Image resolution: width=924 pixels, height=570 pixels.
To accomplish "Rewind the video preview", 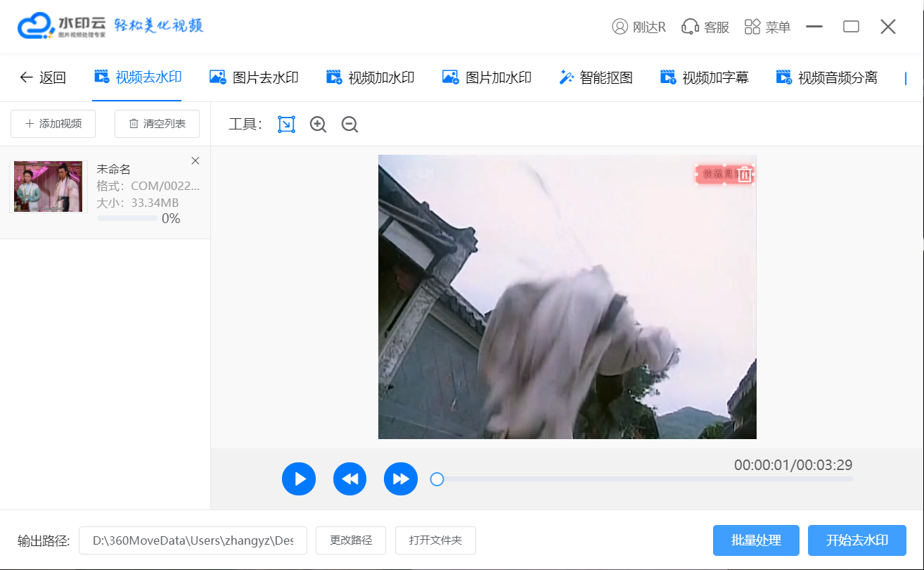I will 349,479.
